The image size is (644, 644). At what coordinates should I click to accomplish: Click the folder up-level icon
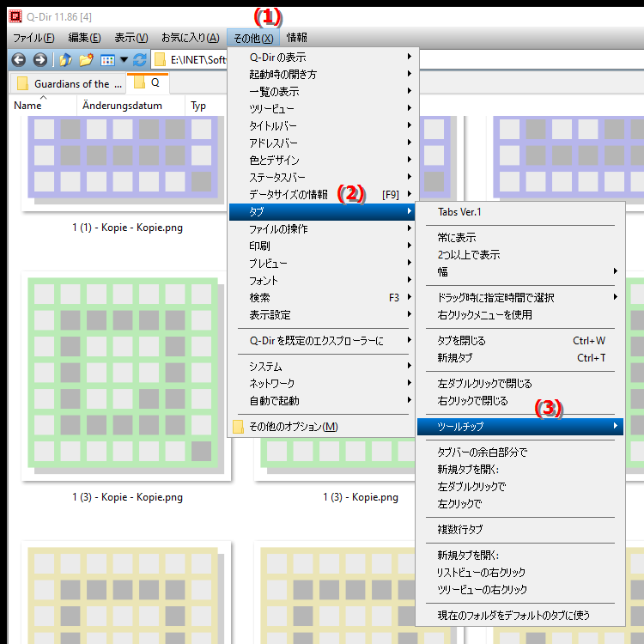[66, 60]
